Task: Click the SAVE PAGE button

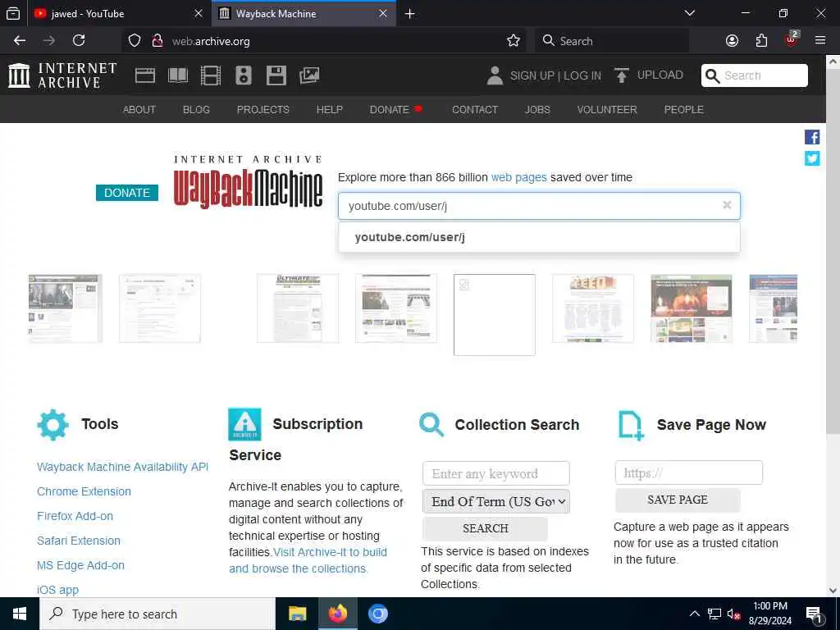Action: tap(678, 500)
